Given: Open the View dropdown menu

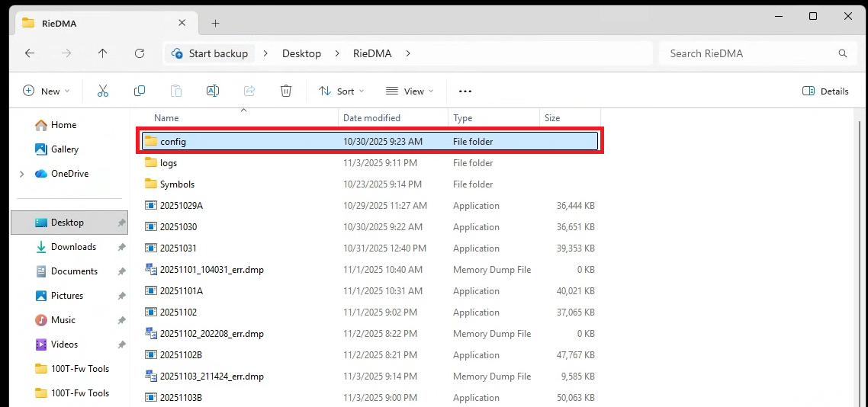Looking at the screenshot, I should tap(409, 91).
